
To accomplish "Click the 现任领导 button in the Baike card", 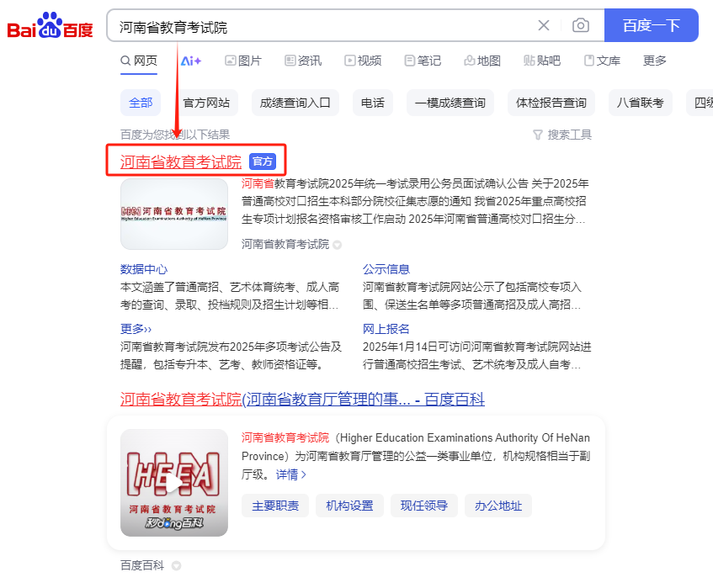I will pyautogui.click(x=423, y=506).
